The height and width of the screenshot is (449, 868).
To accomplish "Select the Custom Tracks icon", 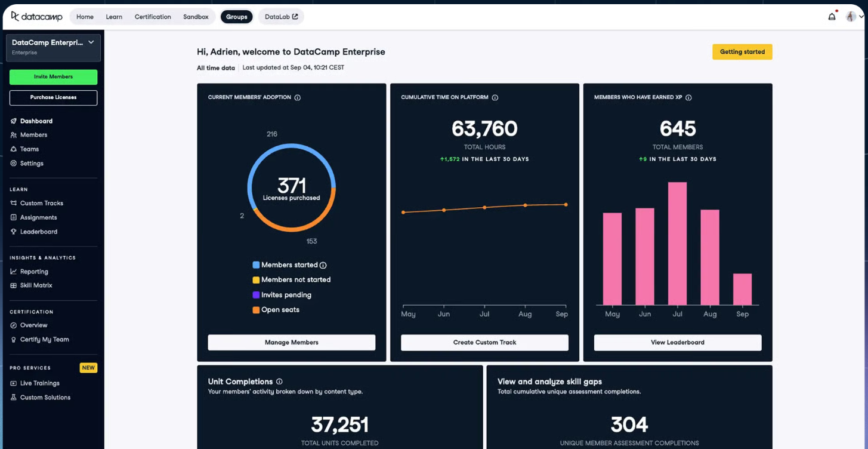I will click(x=13, y=203).
